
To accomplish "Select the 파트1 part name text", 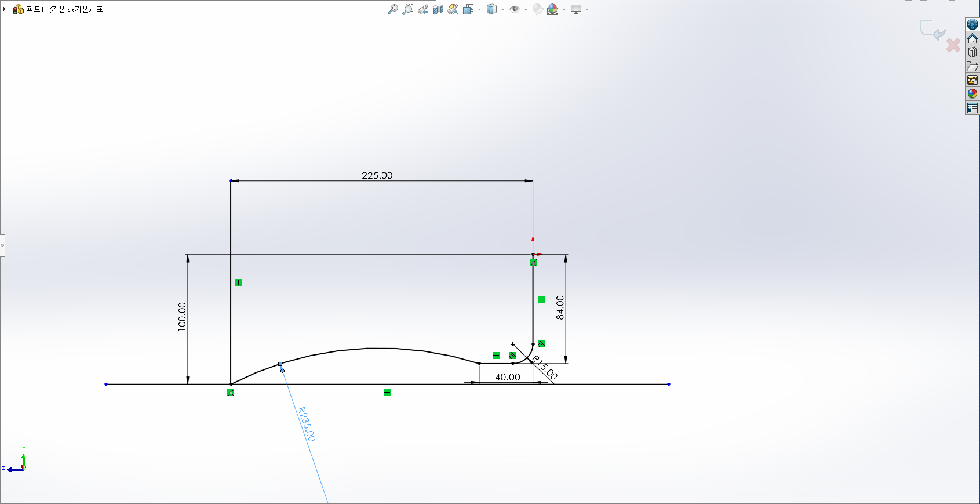I will tap(35, 9).
